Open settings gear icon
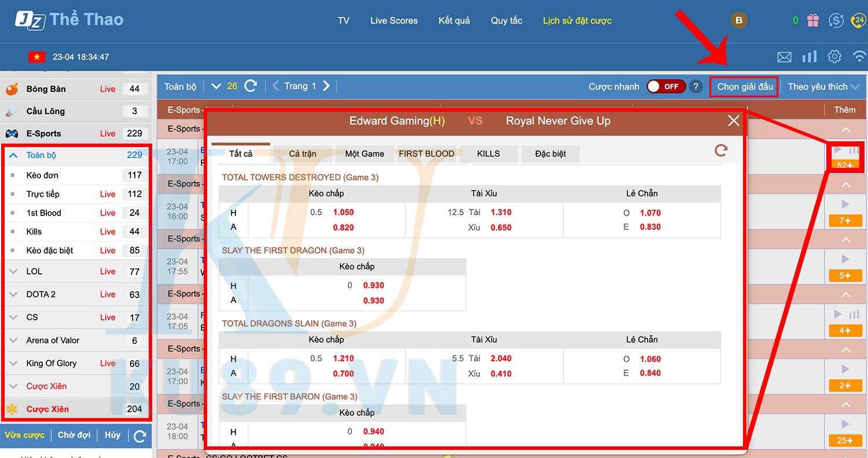Screen dimensions: 868x458 click(834, 56)
